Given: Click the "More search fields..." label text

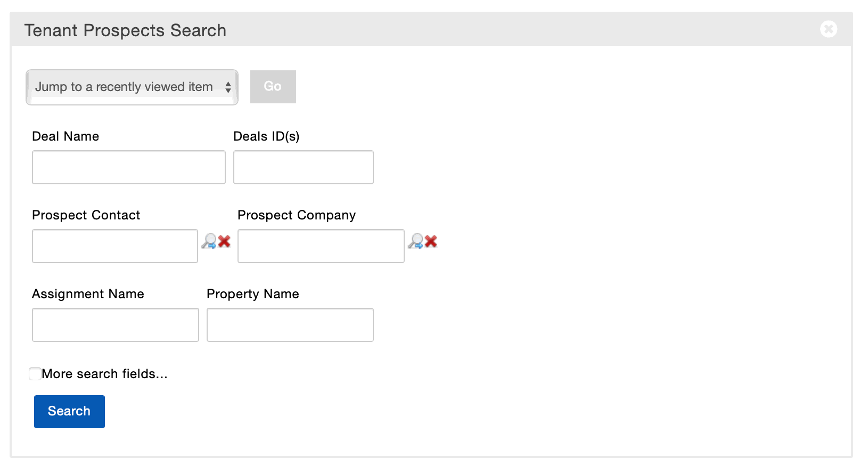Looking at the screenshot, I should 104,374.
